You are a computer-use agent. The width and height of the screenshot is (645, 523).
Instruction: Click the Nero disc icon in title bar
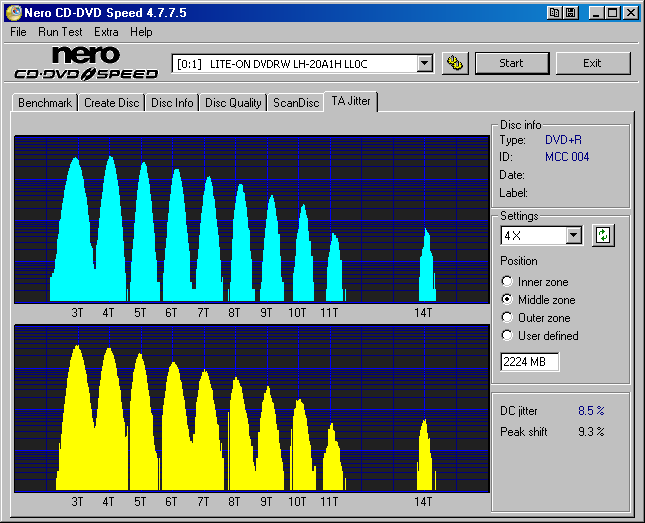(x=14, y=13)
